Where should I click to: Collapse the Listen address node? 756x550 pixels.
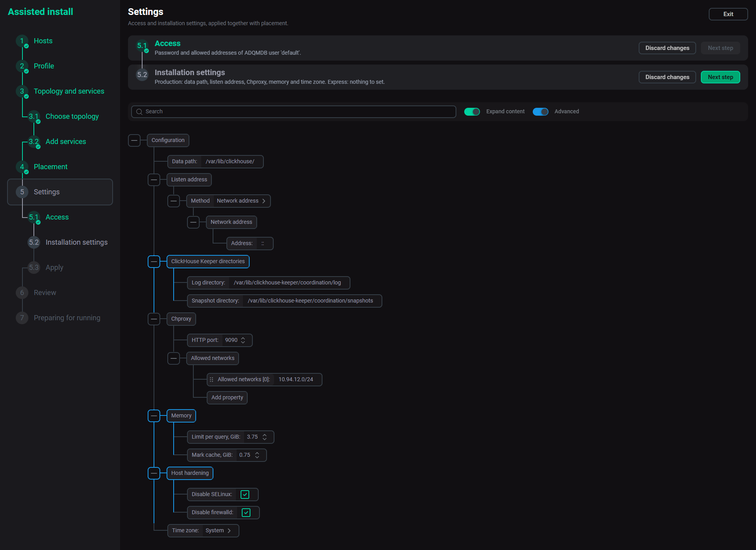click(154, 180)
